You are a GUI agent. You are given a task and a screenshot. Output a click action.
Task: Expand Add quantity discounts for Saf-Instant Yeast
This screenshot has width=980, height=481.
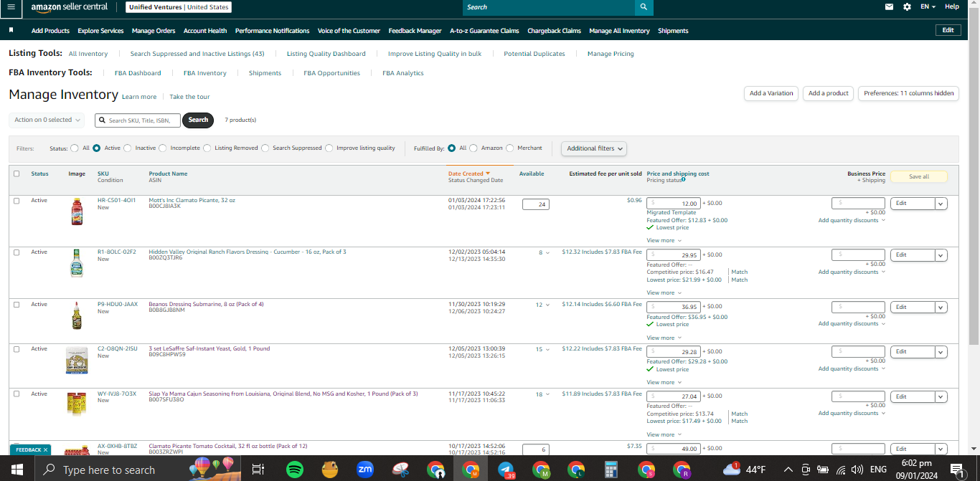[x=852, y=368]
